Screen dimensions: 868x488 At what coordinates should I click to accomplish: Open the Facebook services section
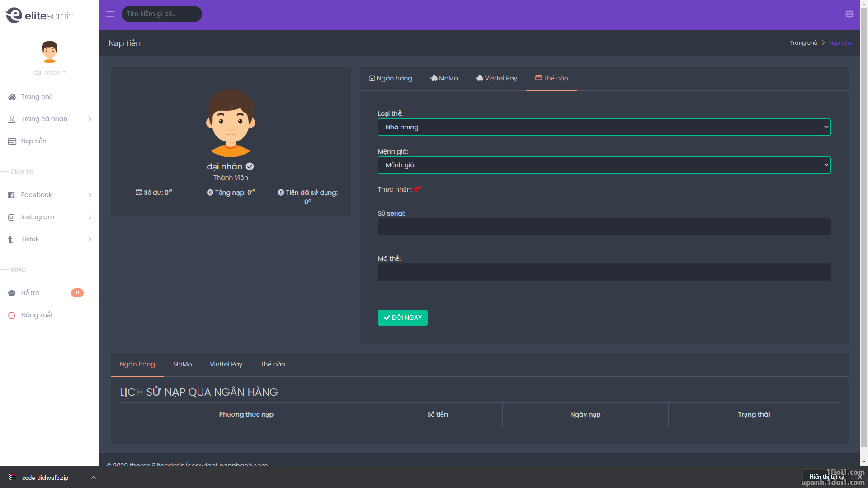coord(36,195)
